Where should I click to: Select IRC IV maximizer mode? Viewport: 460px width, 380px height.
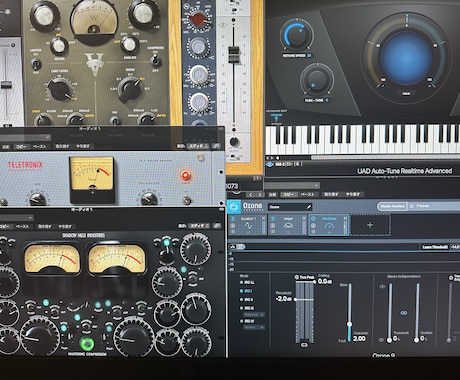[x=246, y=321]
